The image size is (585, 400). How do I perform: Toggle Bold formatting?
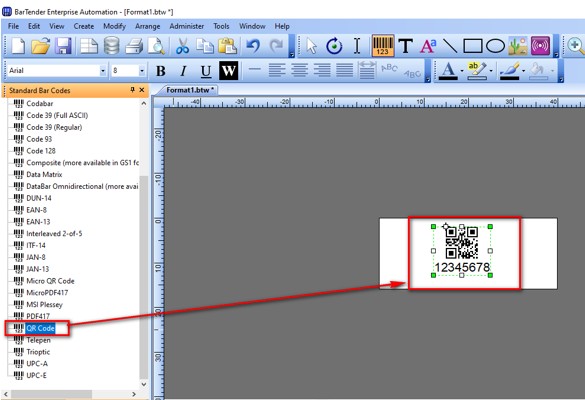pos(161,71)
